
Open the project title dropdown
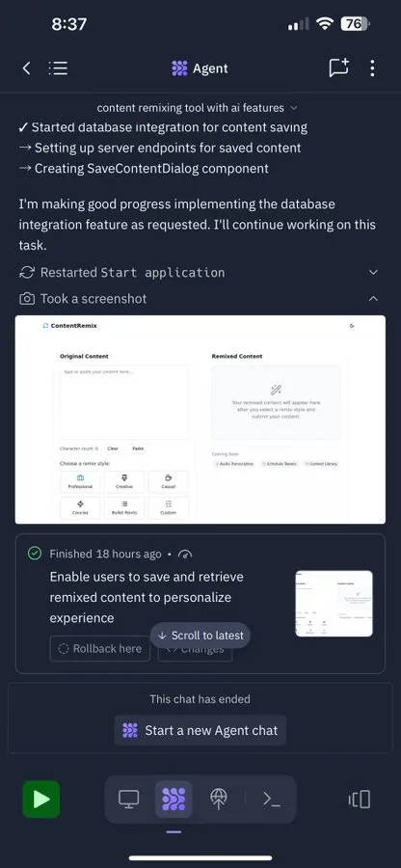point(197,108)
